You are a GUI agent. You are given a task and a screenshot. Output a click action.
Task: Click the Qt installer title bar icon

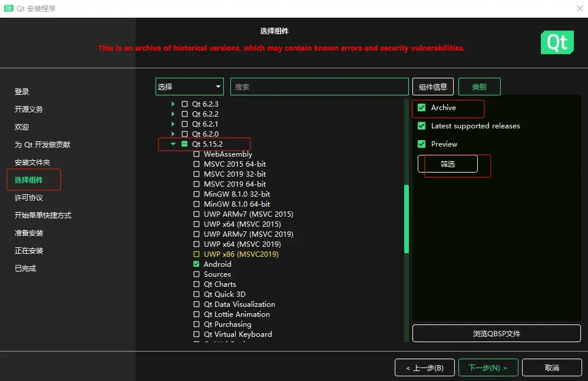tap(9, 8)
